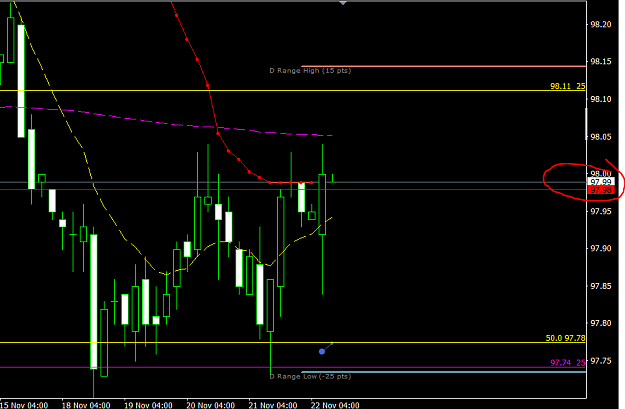Click the 97.85 price axis value
Screen dimensions: 625x409
pos(601,286)
